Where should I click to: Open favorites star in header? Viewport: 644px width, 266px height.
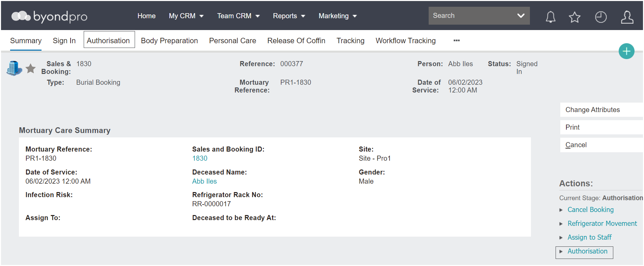click(574, 17)
